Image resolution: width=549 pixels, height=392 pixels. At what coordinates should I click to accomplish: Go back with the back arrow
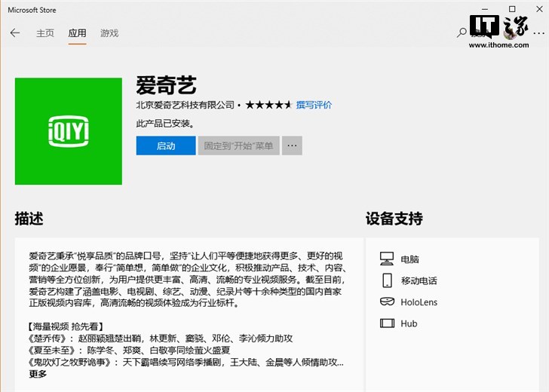tap(15, 33)
